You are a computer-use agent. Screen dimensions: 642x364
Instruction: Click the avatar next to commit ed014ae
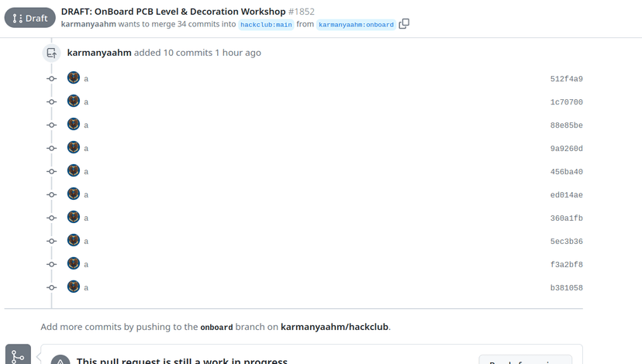[74, 194]
